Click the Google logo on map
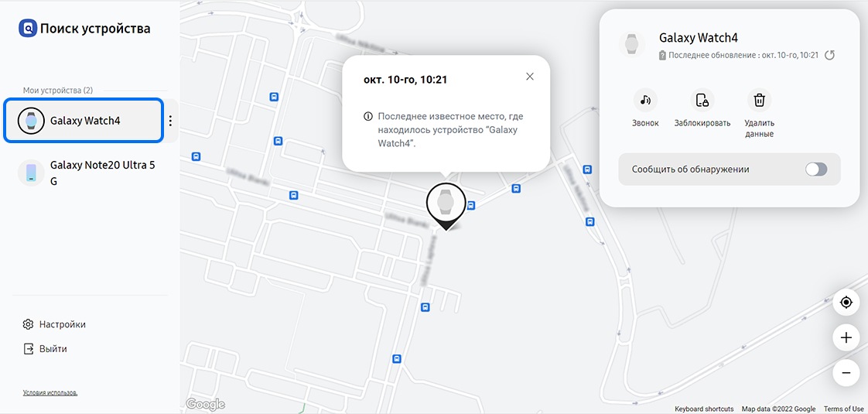Screen dimensions: 868x414 (205, 405)
